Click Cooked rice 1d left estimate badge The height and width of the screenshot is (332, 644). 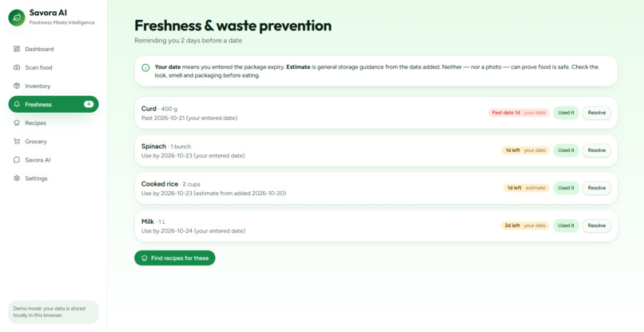526,188
